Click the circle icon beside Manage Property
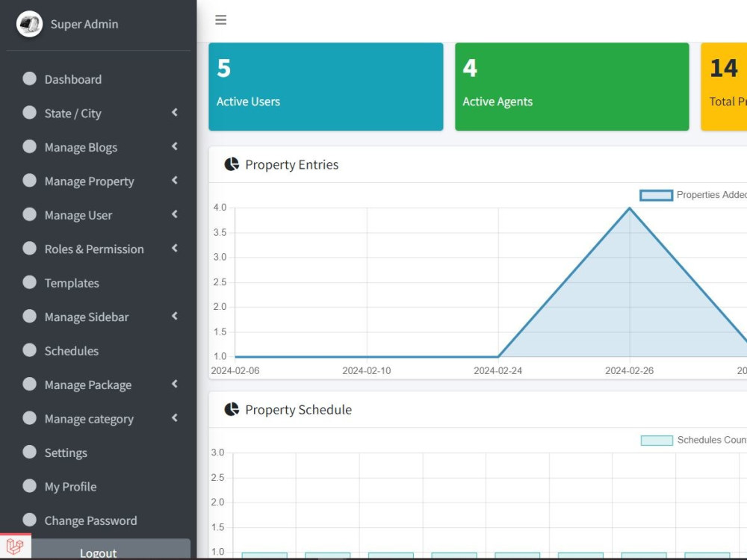Image resolution: width=747 pixels, height=560 pixels. click(x=30, y=181)
